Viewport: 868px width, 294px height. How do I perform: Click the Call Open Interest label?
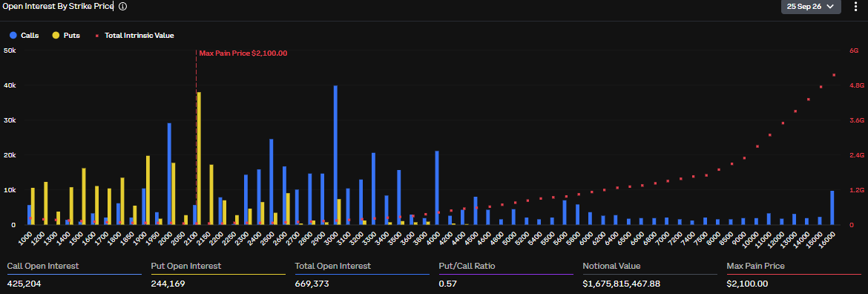coord(42,267)
